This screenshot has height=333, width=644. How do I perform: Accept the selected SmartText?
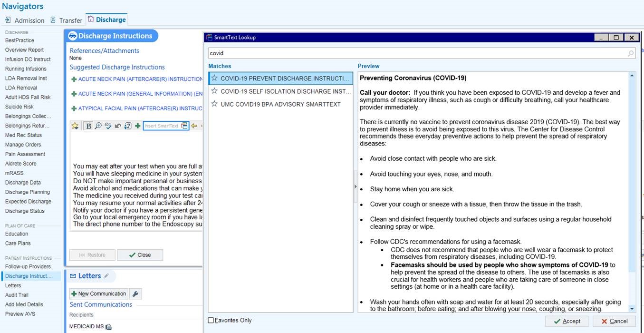tap(567, 321)
